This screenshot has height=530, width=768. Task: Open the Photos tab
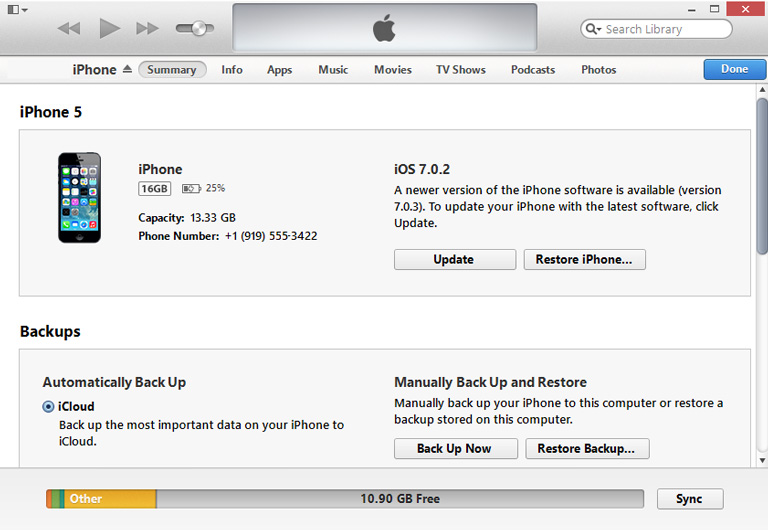pos(599,70)
